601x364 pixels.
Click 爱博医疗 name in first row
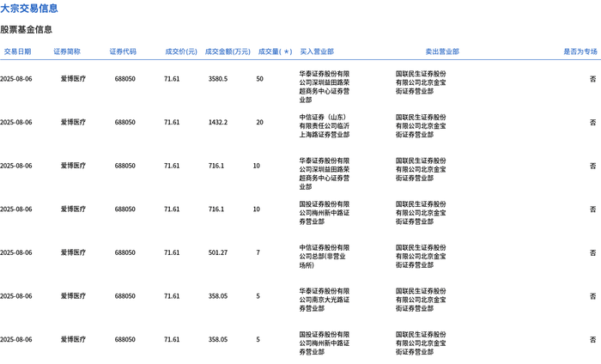point(73,79)
